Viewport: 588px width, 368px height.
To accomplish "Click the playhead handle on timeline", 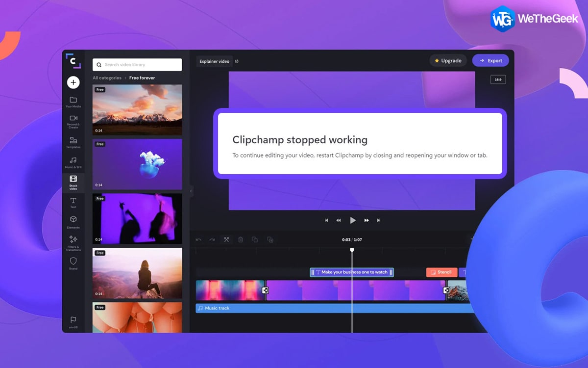I will click(x=352, y=250).
